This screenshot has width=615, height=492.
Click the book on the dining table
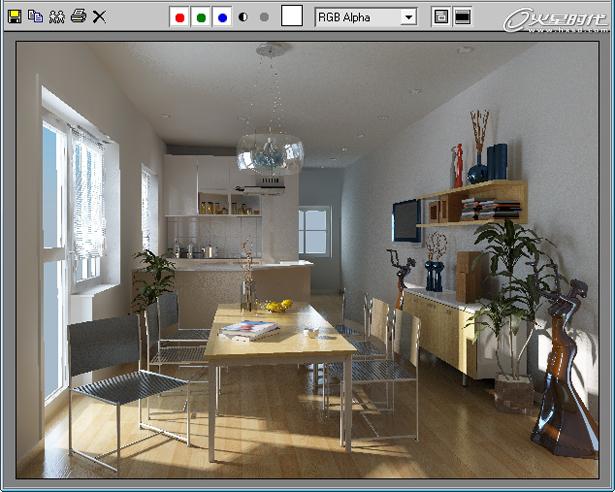click(250, 328)
